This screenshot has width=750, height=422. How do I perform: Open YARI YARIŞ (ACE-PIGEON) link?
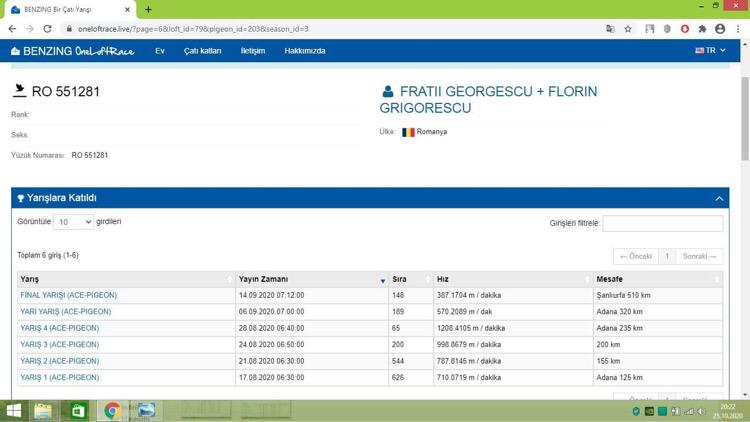pyautogui.click(x=66, y=311)
